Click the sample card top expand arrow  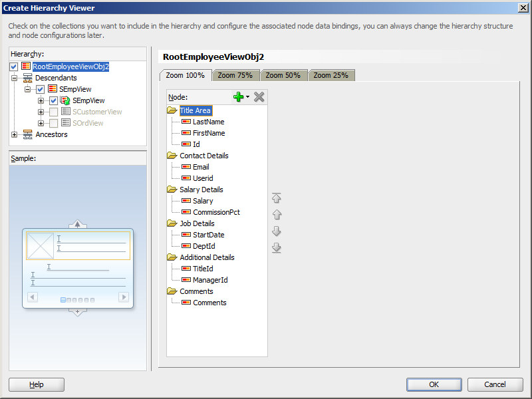(x=77, y=224)
